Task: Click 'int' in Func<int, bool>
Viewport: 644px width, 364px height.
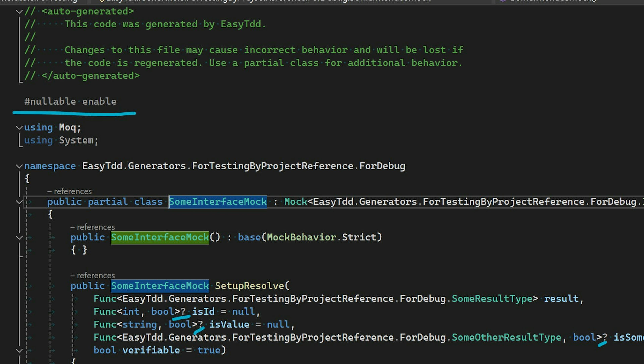Action: point(131,312)
